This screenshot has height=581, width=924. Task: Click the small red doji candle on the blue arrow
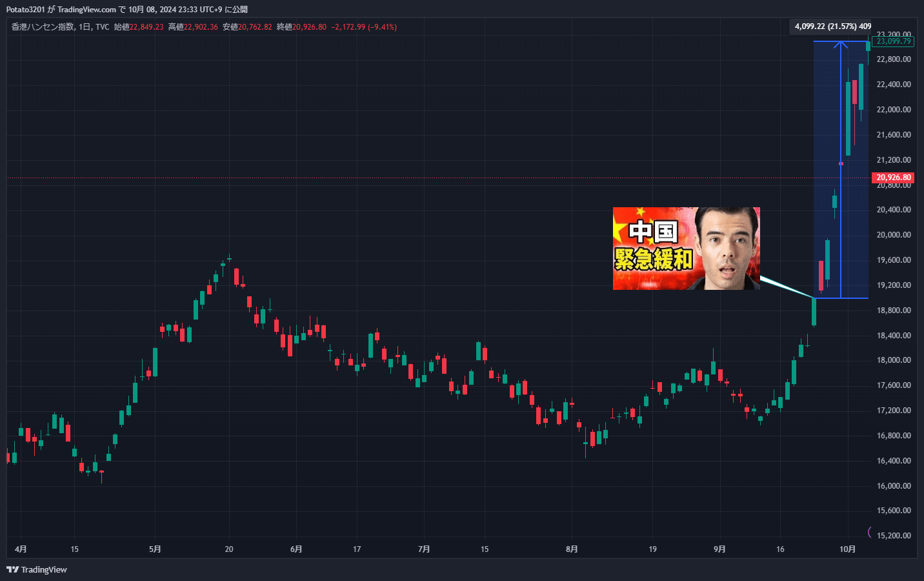pos(841,163)
